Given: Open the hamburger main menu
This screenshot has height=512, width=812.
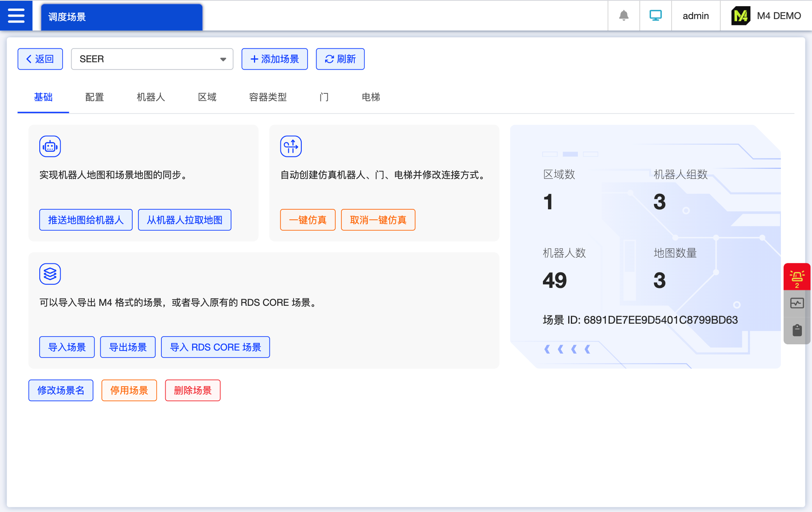Looking at the screenshot, I should coord(16,16).
